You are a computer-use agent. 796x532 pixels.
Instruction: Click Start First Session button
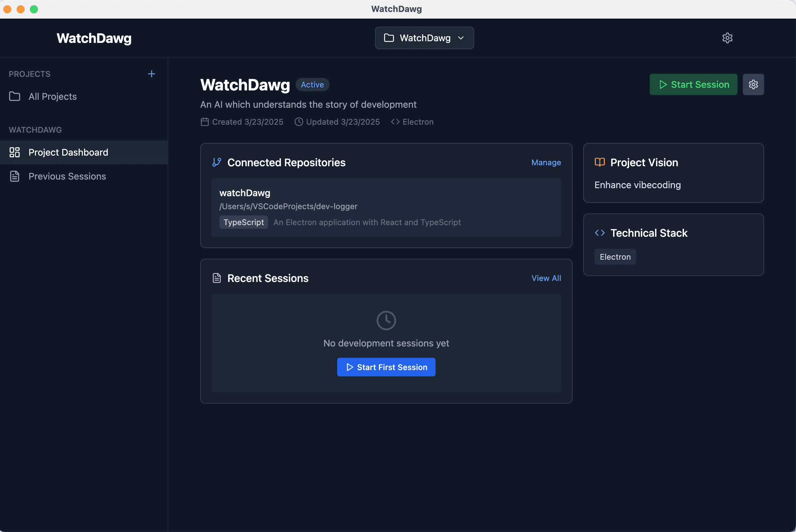pyautogui.click(x=386, y=367)
